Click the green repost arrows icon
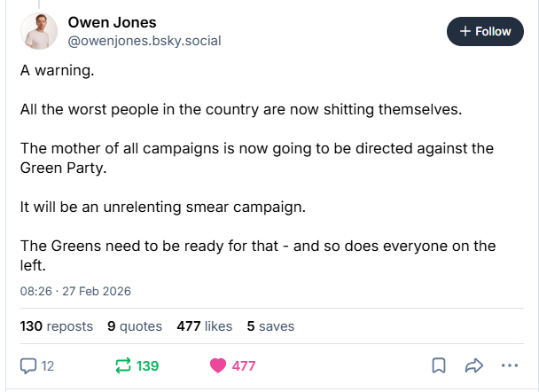Viewport: 539px width, 392px height. coord(123,365)
